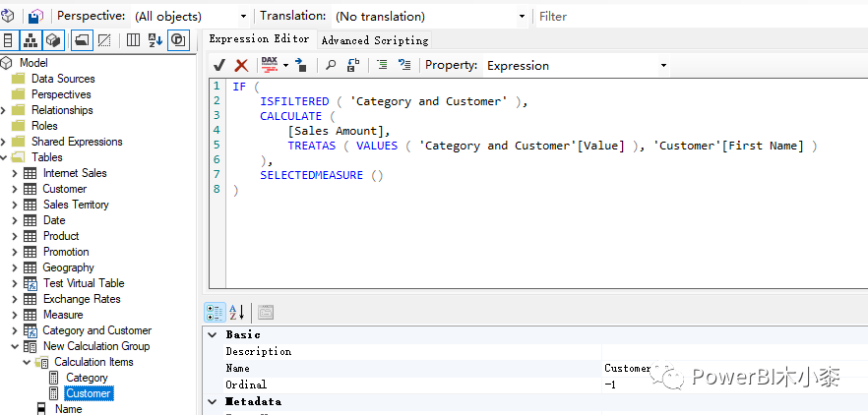Collapse the Tables folder
The width and height of the screenshot is (868, 415).
point(4,157)
